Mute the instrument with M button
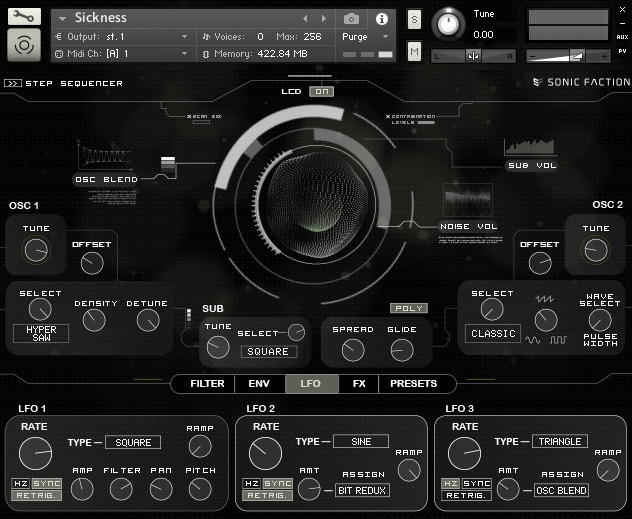The image size is (632, 519). click(414, 52)
